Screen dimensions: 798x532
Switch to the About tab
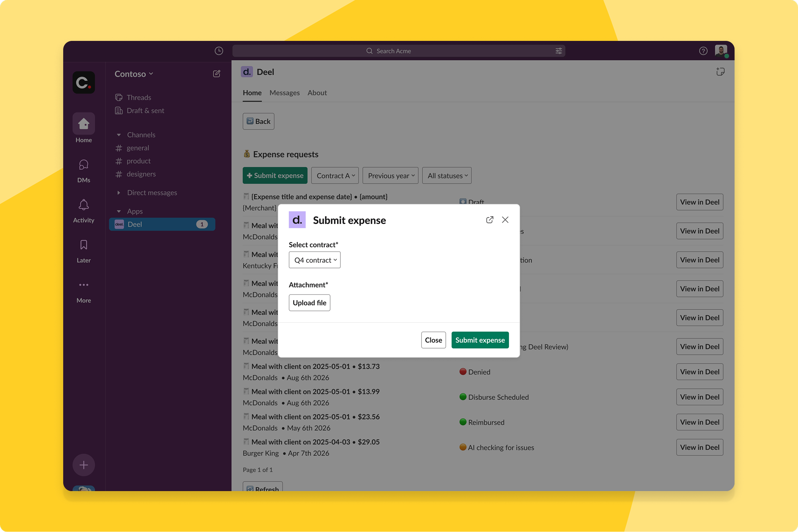(317, 93)
